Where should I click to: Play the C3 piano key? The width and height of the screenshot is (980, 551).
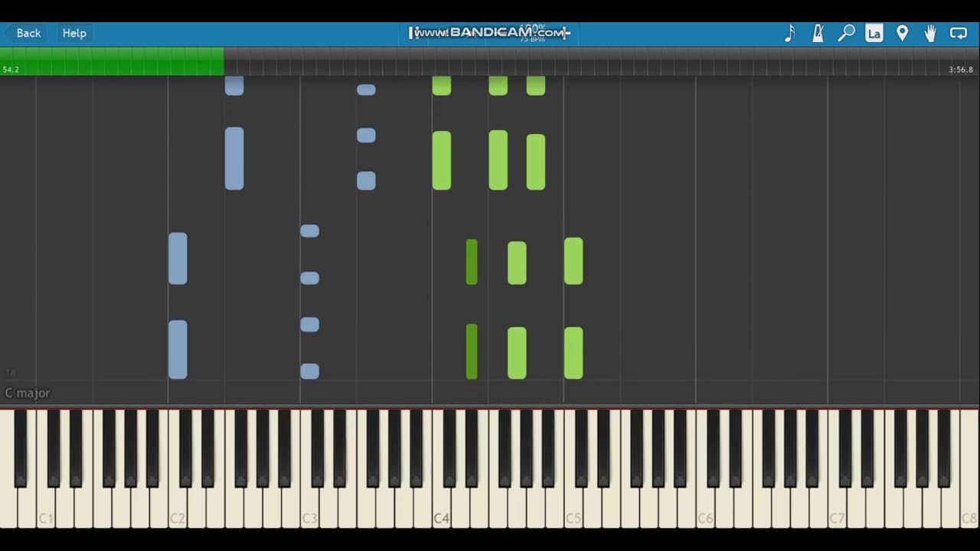point(309,509)
